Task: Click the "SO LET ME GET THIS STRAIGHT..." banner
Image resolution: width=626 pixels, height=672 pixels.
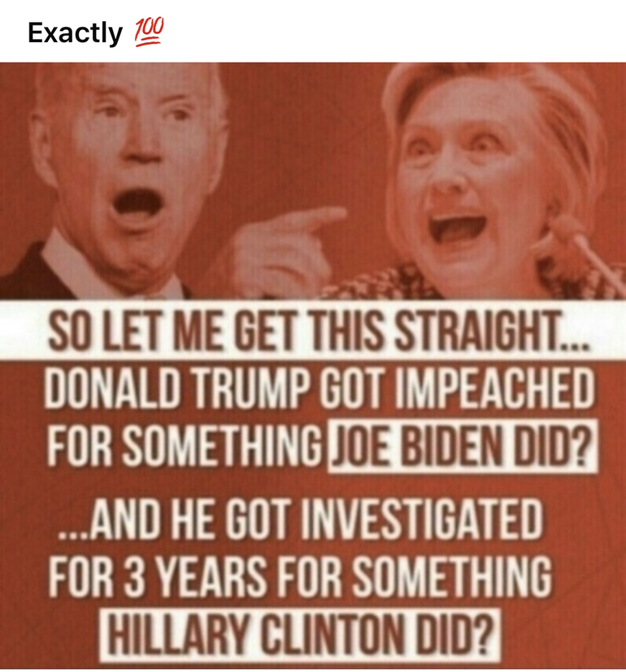Action: pos(313,331)
